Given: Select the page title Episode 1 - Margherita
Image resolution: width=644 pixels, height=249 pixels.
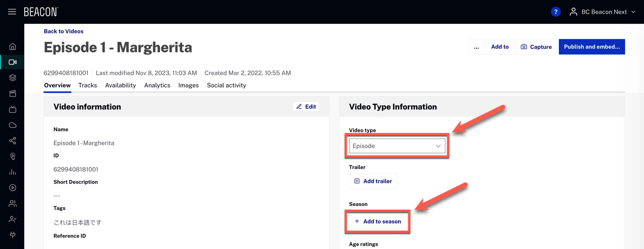Looking at the screenshot, I should coord(118,47).
